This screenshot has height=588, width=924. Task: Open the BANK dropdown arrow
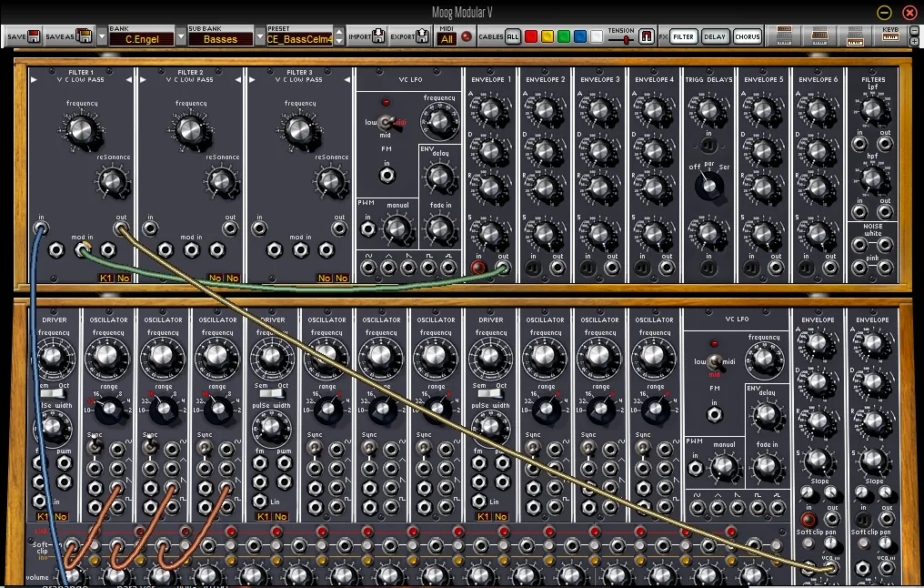[x=102, y=36]
